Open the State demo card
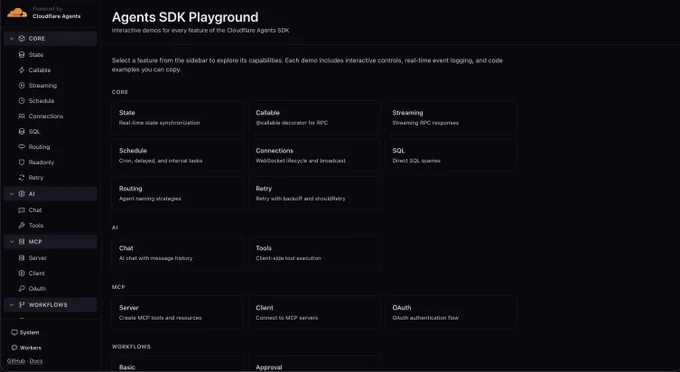 (177, 117)
